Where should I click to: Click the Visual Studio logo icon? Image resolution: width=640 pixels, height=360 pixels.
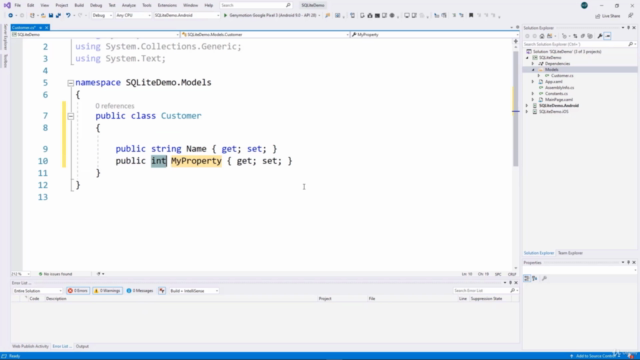(x=7, y=5)
